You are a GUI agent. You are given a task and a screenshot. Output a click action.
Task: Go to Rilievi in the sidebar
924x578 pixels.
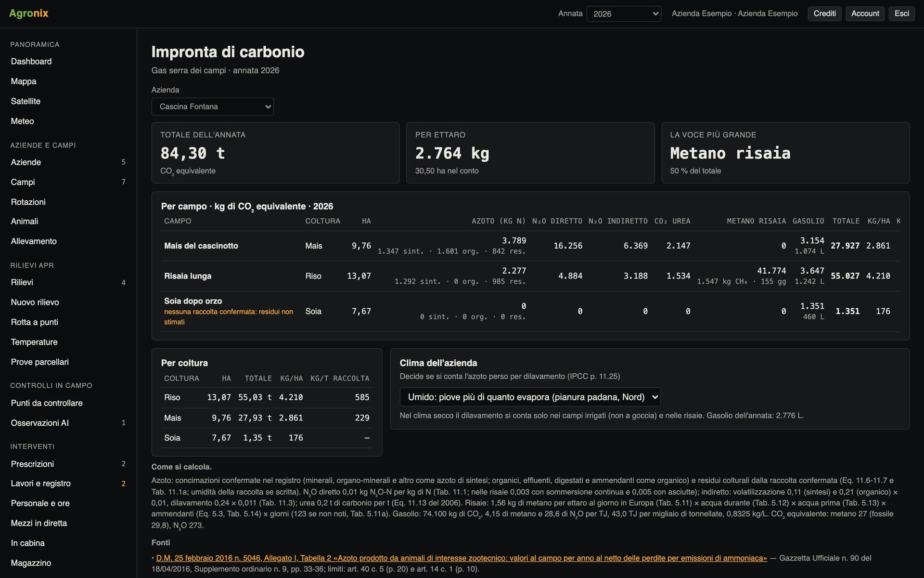coord(68,282)
